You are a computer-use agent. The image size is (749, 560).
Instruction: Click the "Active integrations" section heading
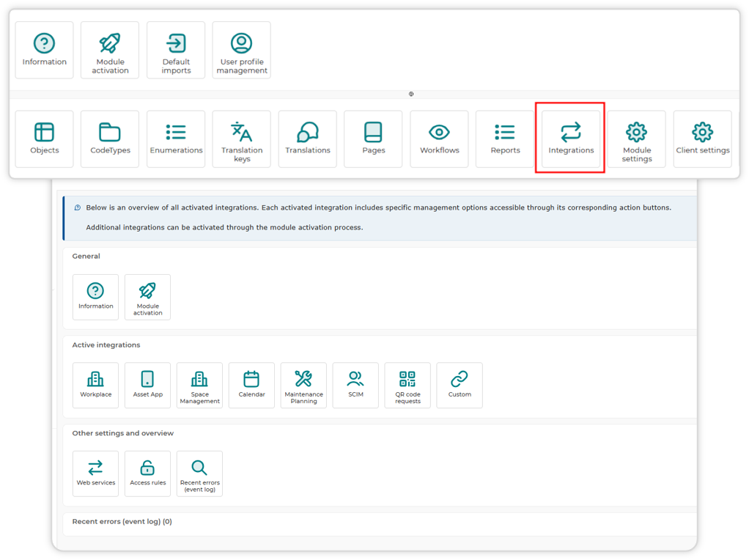[x=106, y=345]
